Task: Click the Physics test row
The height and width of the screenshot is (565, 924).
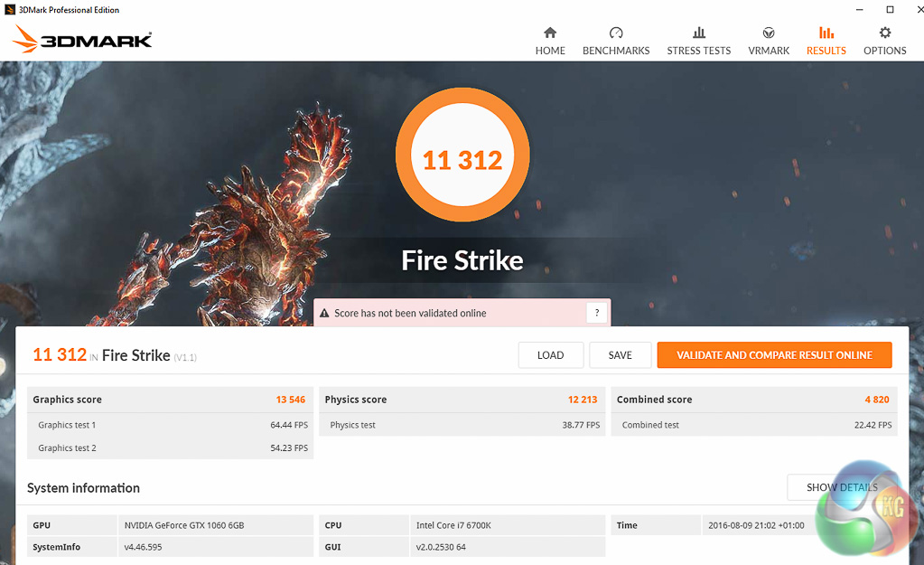Action: (462, 425)
